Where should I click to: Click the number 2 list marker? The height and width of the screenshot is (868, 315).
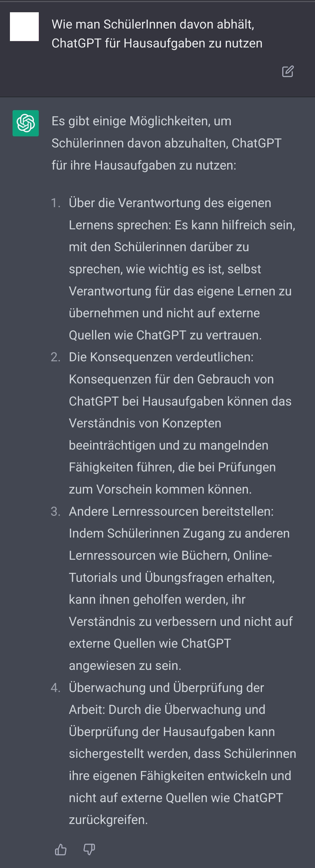click(x=56, y=357)
